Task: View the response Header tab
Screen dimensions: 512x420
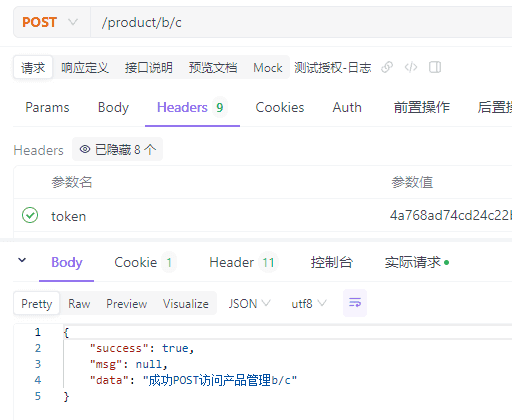Action: coord(243,262)
